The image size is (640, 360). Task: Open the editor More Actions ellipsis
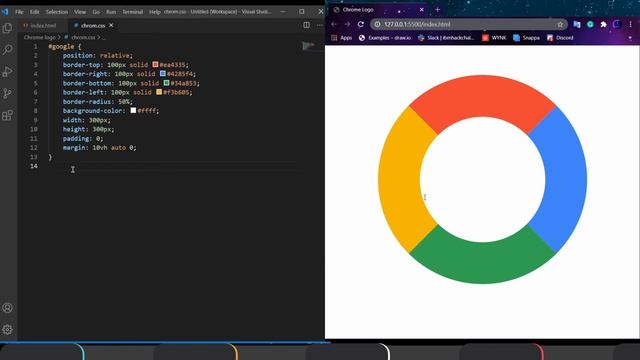pyautogui.click(x=320, y=25)
